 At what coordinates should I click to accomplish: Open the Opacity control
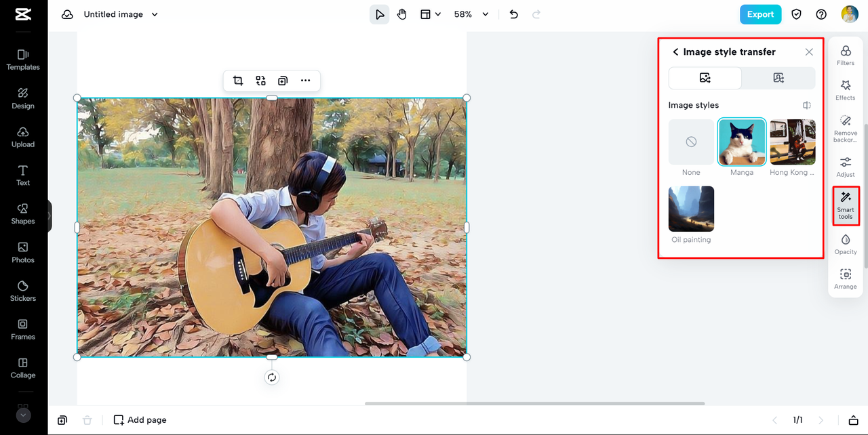pyautogui.click(x=846, y=244)
